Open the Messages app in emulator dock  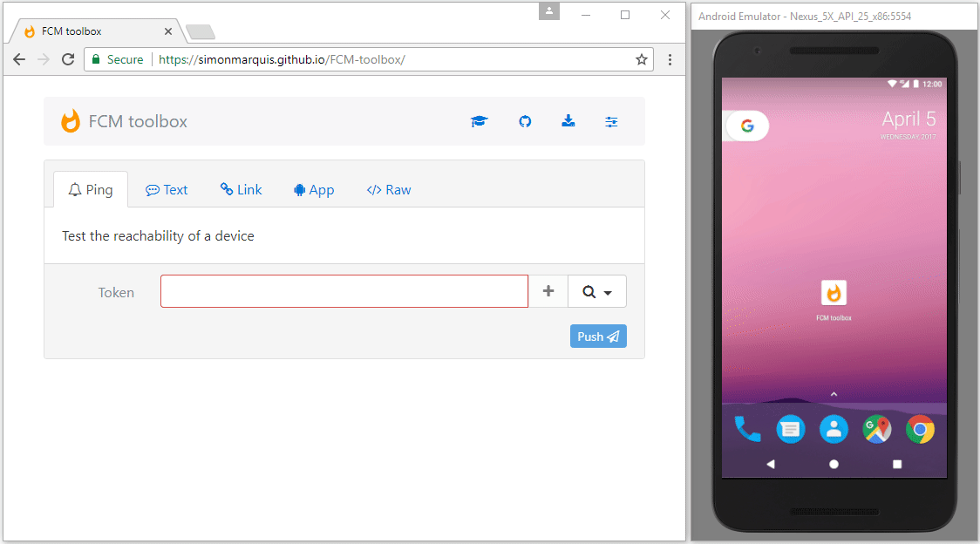click(791, 430)
